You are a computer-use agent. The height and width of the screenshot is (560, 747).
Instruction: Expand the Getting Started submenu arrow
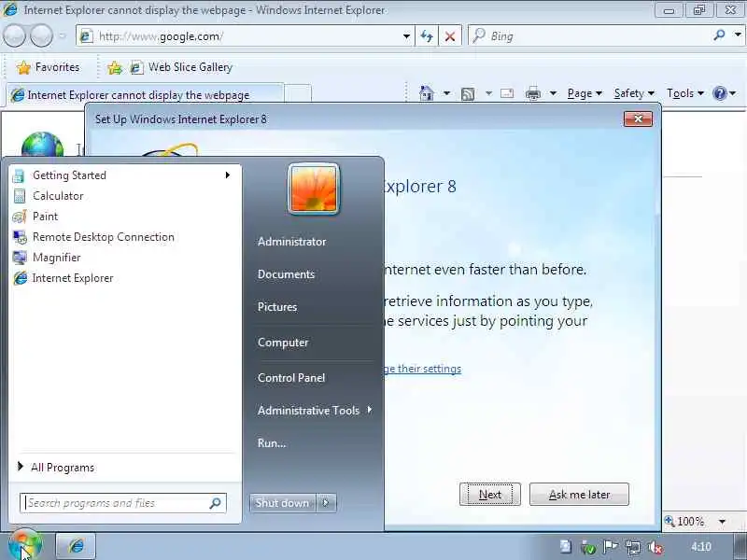228,175
